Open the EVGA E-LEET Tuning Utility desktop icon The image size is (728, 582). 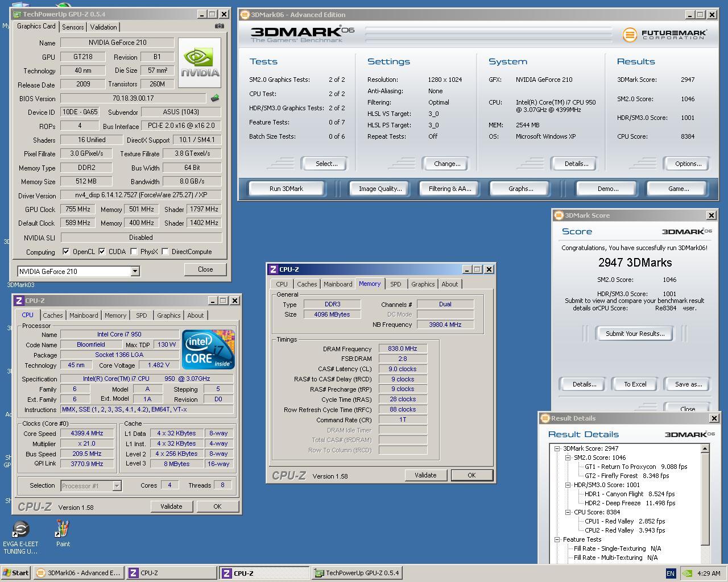point(20,538)
